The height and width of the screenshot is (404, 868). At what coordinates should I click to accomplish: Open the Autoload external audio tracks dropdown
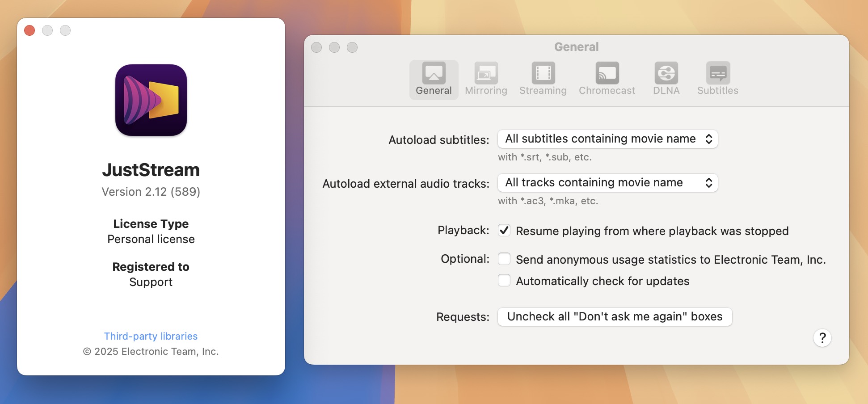tap(607, 182)
